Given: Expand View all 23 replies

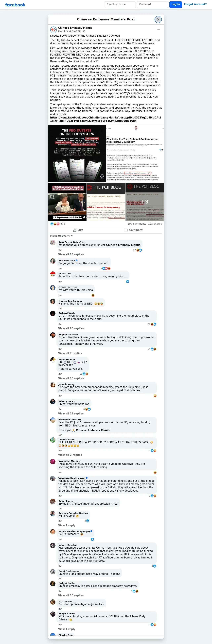Looking at the screenshot, I should click(71, 254).
